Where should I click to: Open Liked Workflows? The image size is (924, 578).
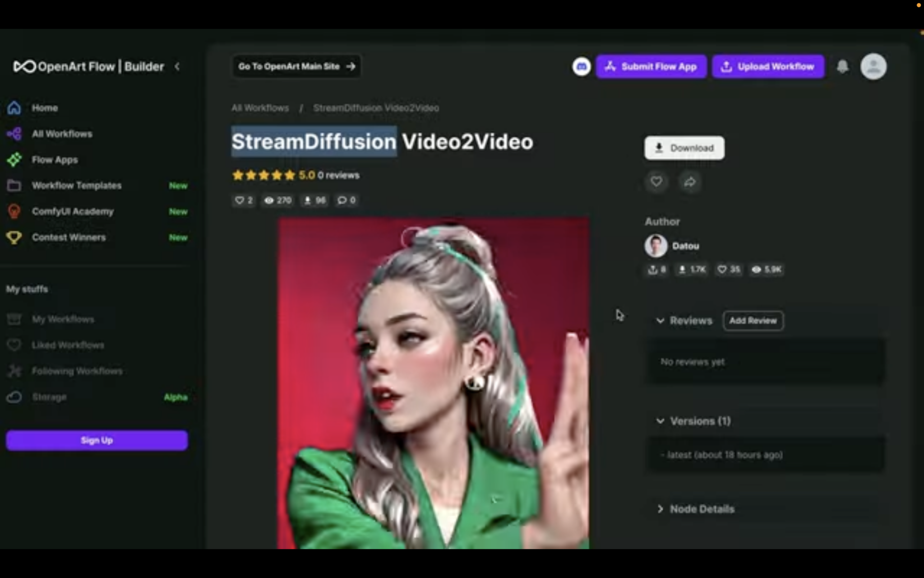(68, 345)
